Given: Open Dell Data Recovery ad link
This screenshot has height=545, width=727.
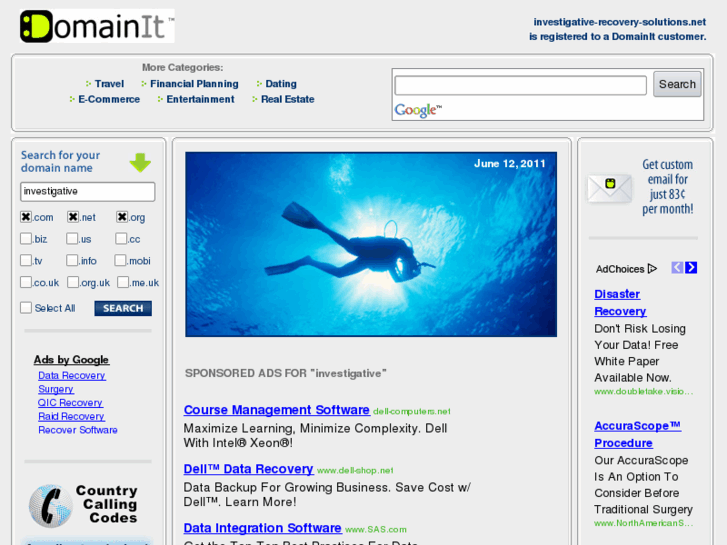Looking at the screenshot, I should (248, 469).
